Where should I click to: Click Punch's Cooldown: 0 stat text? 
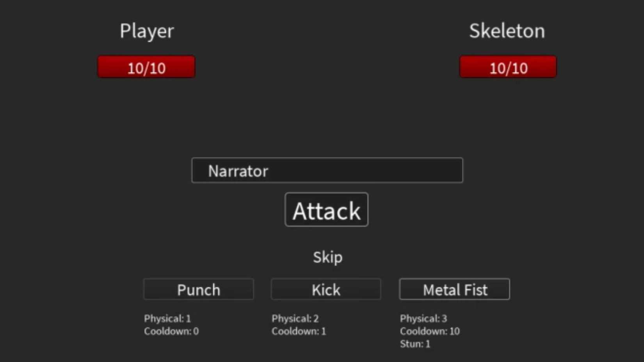[x=171, y=331]
